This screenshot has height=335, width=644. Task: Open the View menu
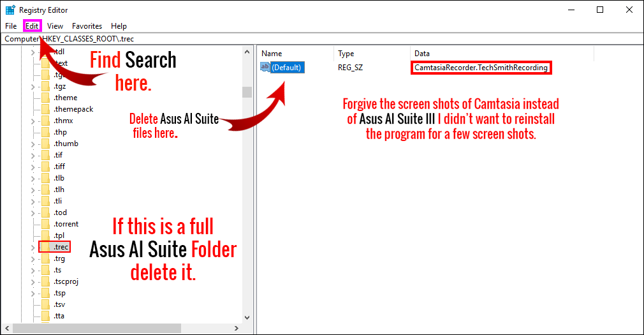[55, 26]
